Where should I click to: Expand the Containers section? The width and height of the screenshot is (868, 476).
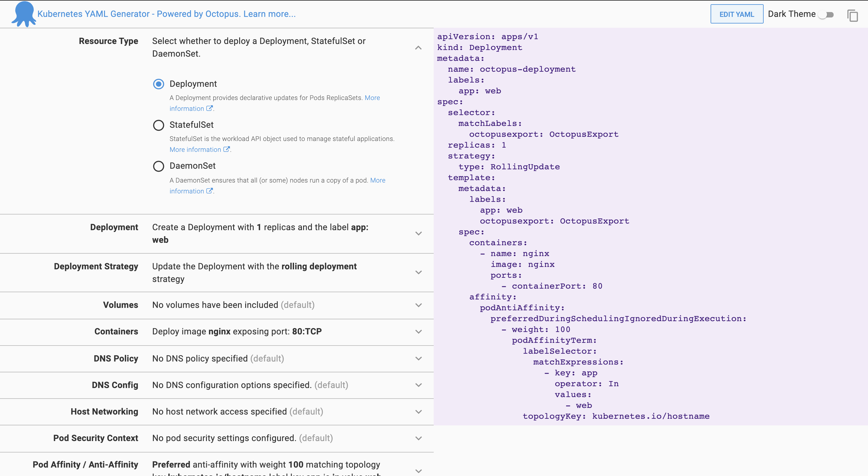click(x=419, y=332)
